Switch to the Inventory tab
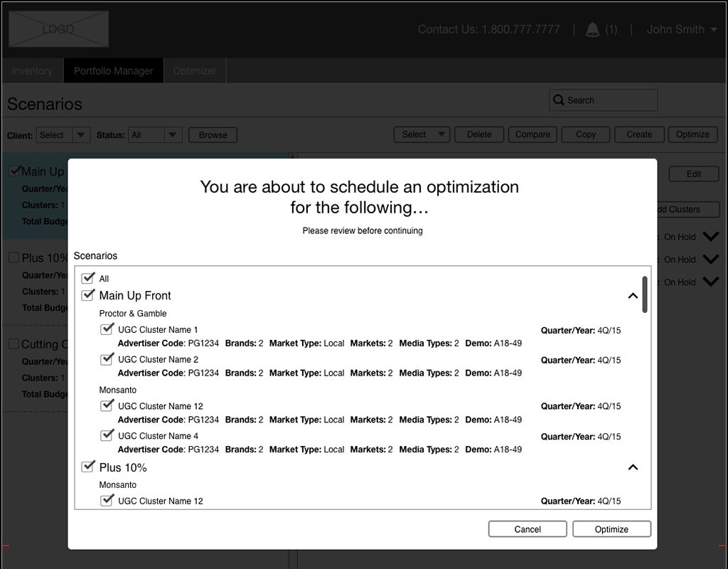This screenshot has width=728, height=569. coord(32,70)
